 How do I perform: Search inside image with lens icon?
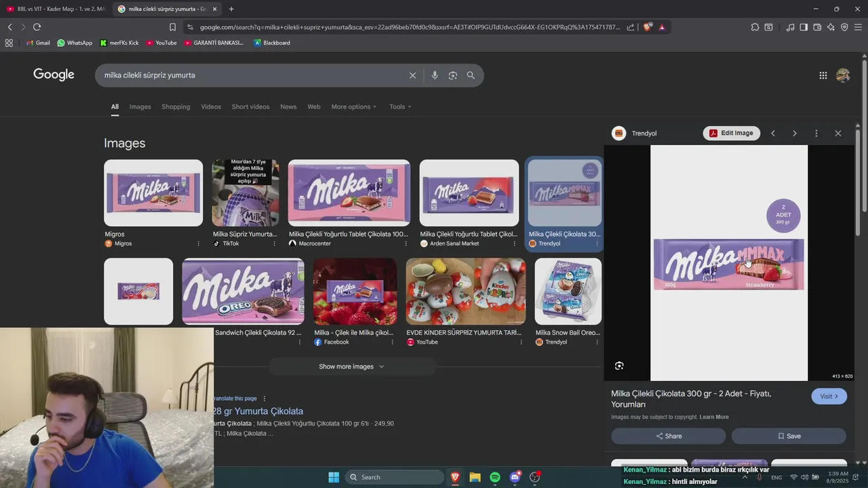pos(619,366)
